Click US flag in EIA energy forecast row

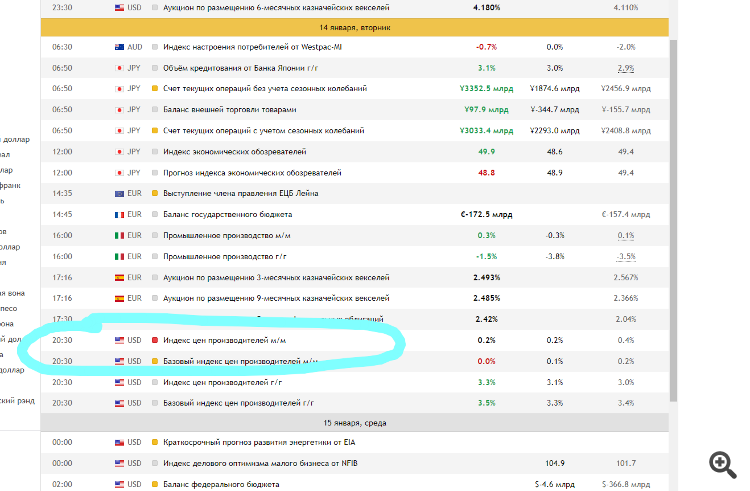[x=120, y=442]
